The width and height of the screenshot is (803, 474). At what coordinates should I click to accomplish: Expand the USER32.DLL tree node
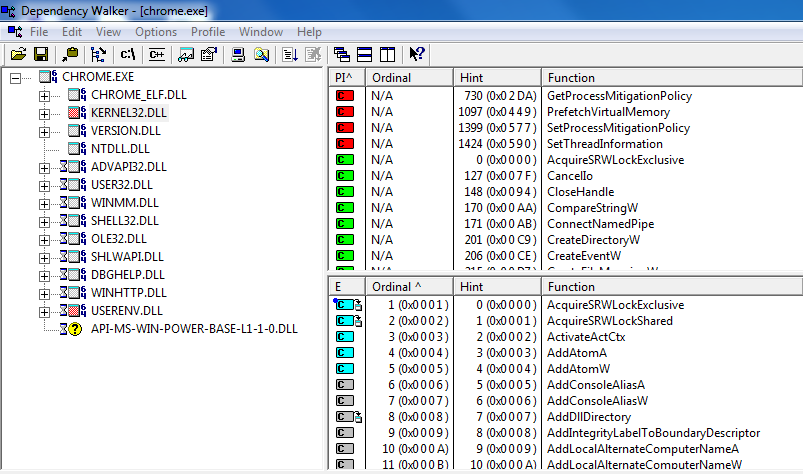45,186
